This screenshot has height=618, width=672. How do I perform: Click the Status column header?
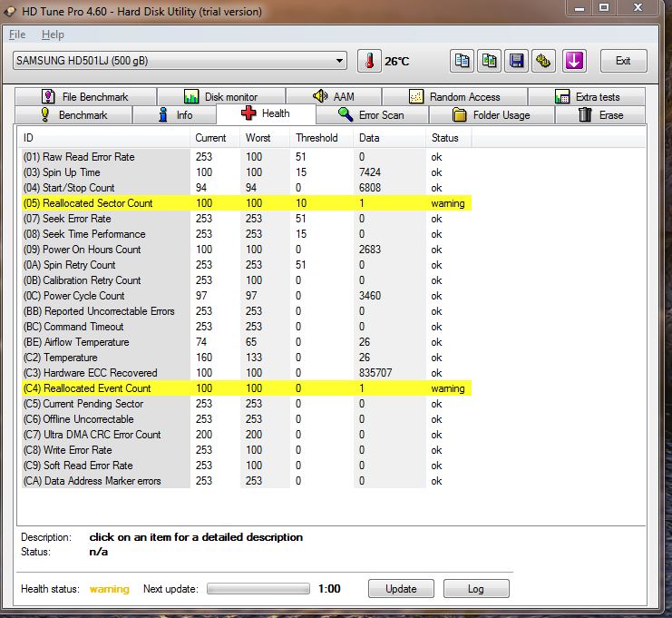449,138
